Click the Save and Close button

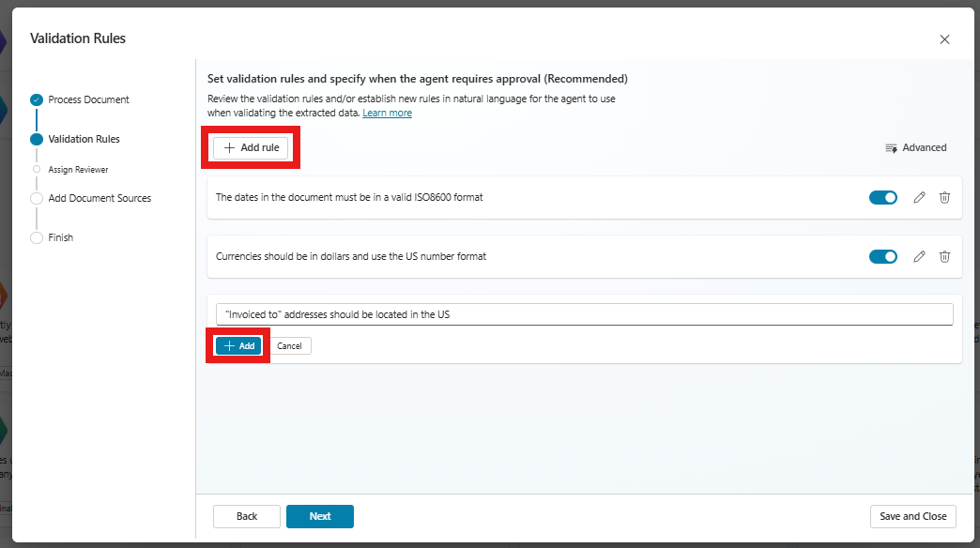click(x=912, y=516)
